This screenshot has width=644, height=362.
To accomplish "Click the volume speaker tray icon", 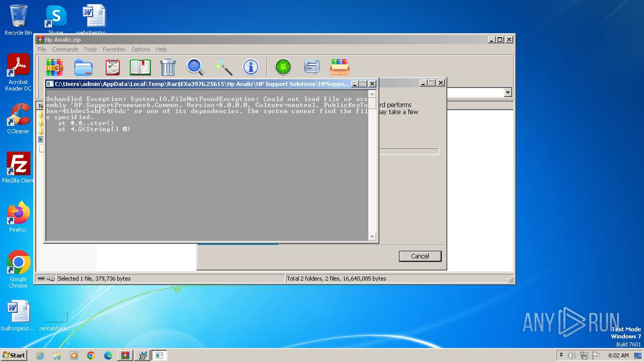I will pyautogui.click(x=572, y=355).
